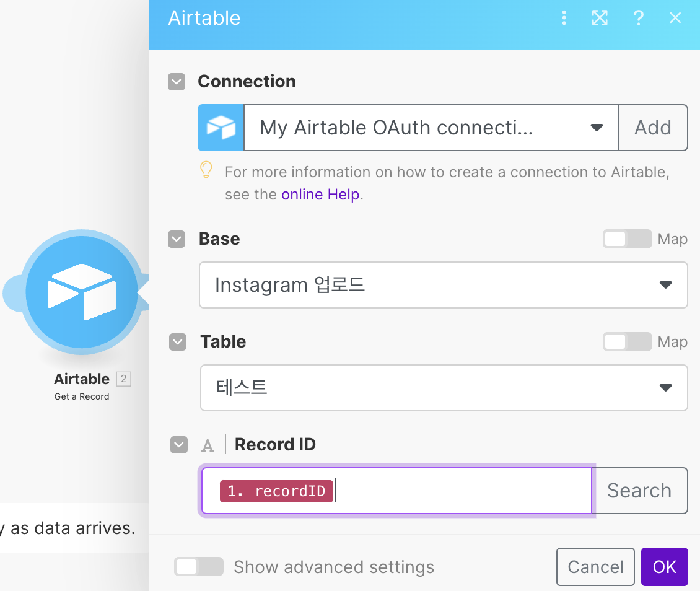
Task: Open the help question mark icon
Action: point(639,18)
